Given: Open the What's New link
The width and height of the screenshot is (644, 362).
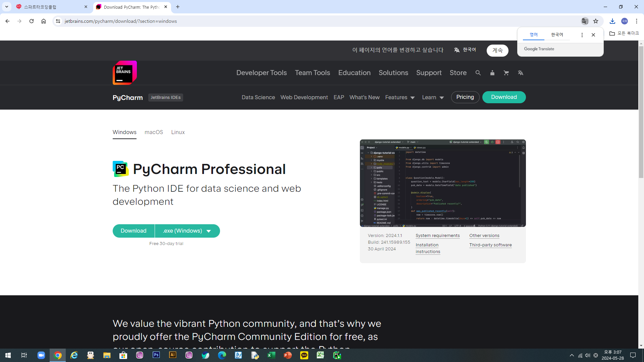Looking at the screenshot, I should pyautogui.click(x=365, y=98).
